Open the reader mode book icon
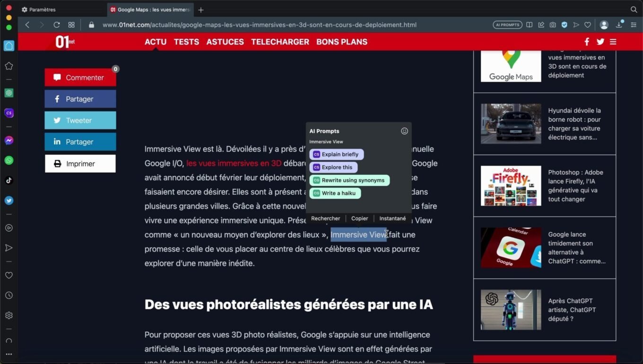This screenshot has height=364, width=643. (x=530, y=25)
